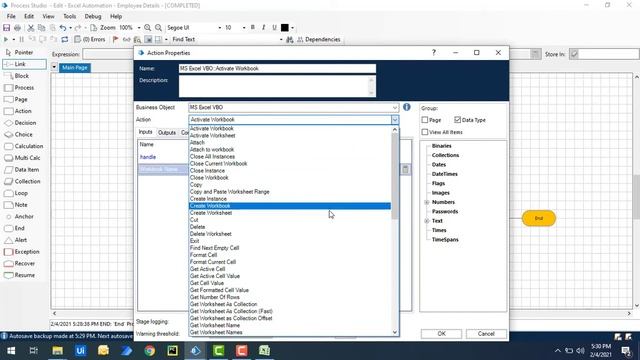640x360 pixels.
Task: Click the Dependencies button
Action: (318, 40)
